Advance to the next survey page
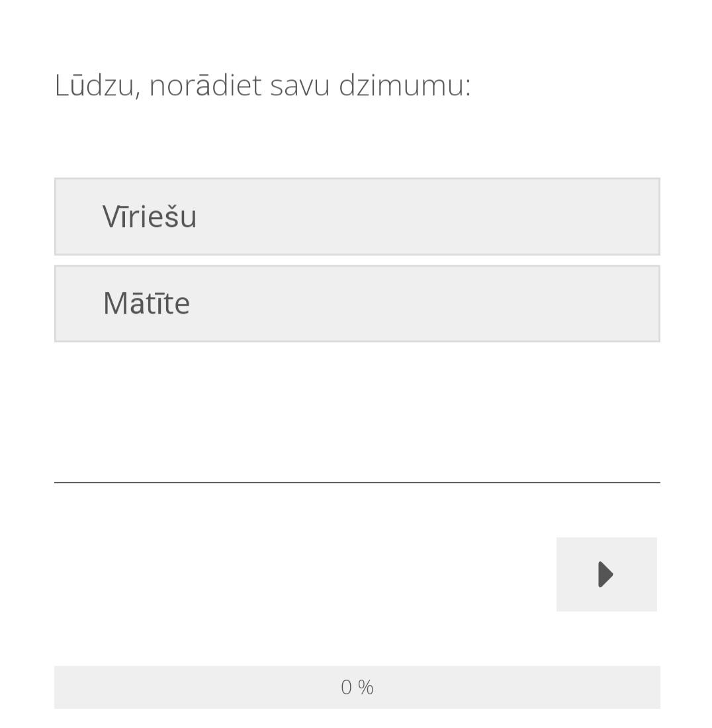Screen dimensions: 712x728 point(606,574)
